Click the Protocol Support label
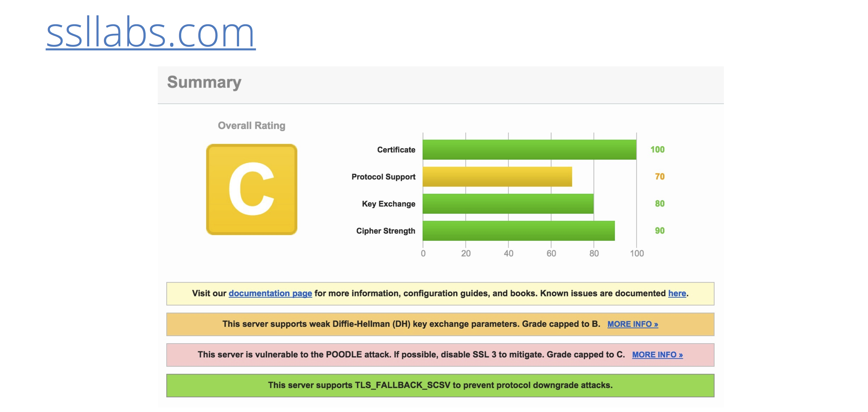 pos(383,177)
